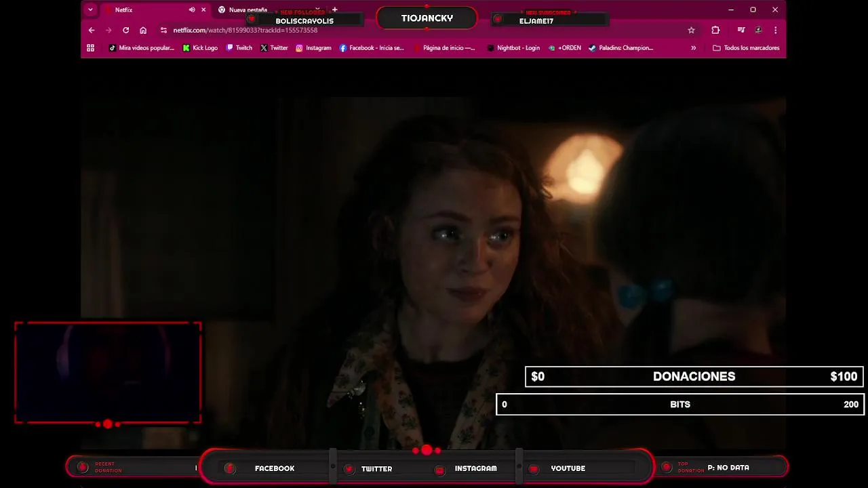The width and height of the screenshot is (868, 488).
Task: Open the Instagram bookmark
Action: click(x=313, y=48)
